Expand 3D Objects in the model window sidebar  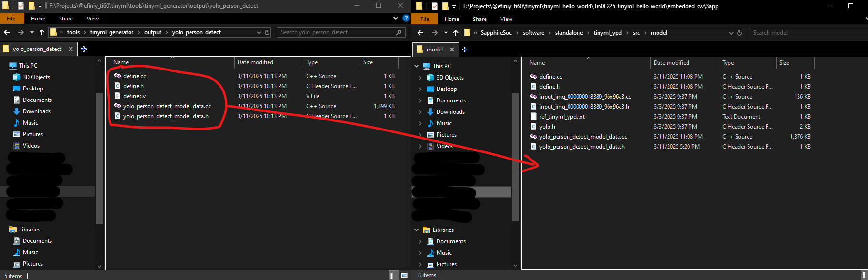tap(420, 78)
